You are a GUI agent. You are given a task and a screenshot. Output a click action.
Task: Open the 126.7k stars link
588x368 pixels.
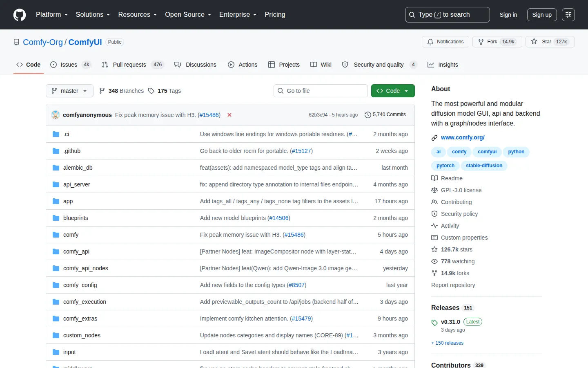457,249
